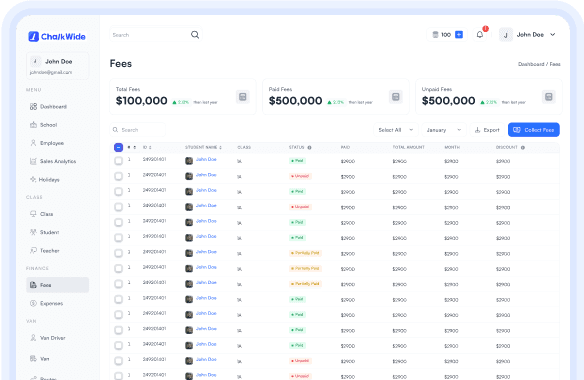Open Dashboard from the sidebar icon
Screen dimensions: 584x380
[x=33, y=107]
